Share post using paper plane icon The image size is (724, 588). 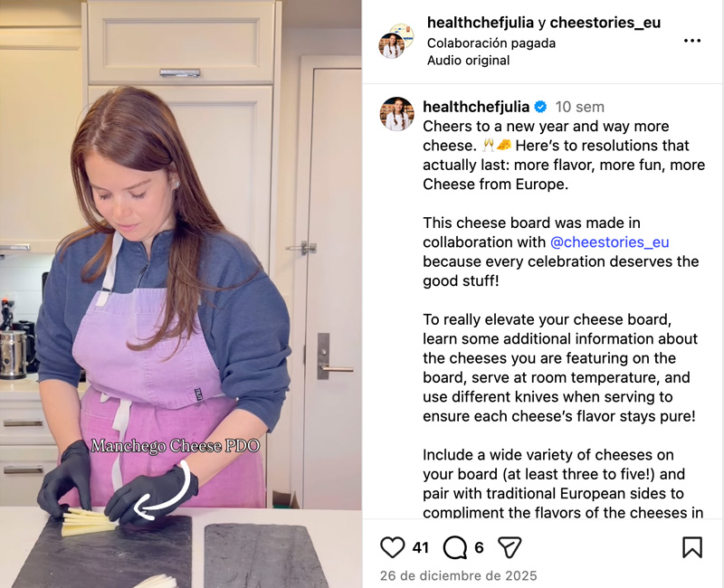pos(510,547)
